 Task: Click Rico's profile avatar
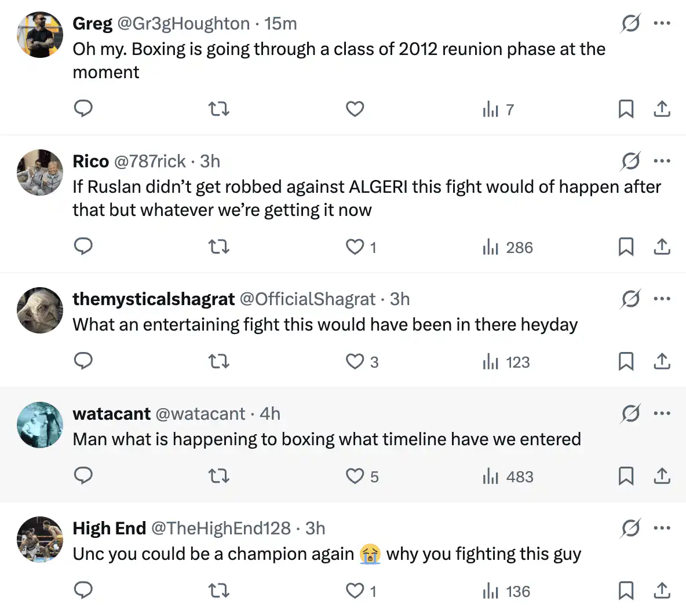pos(40,173)
